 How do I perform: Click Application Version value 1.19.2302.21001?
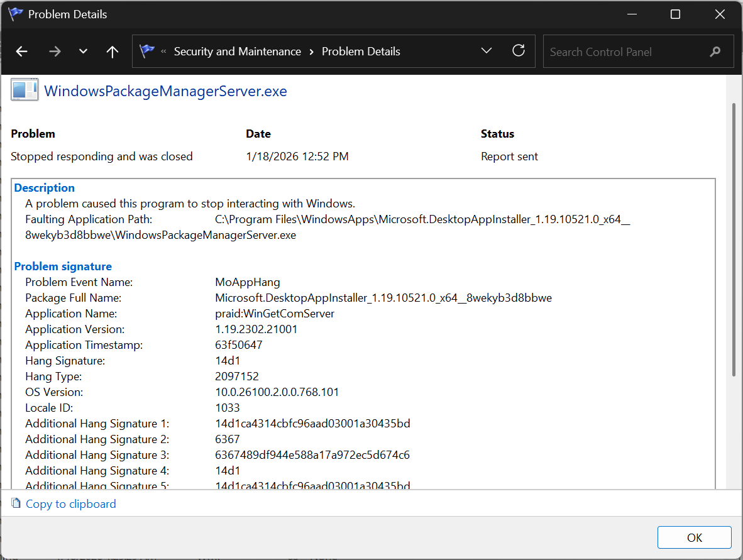(x=256, y=329)
